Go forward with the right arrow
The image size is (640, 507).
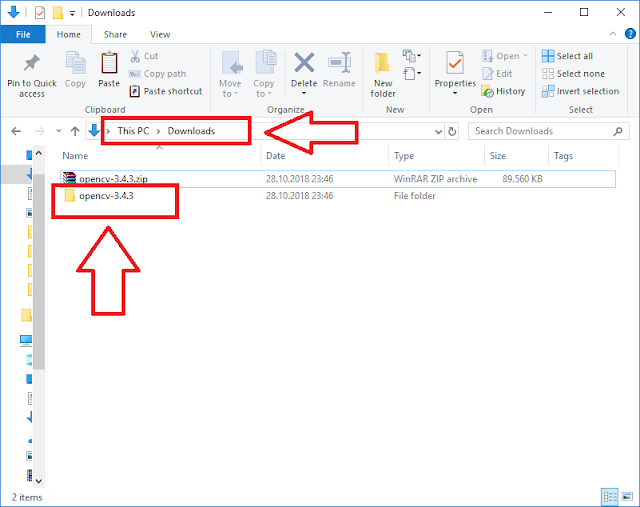tap(40, 131)
